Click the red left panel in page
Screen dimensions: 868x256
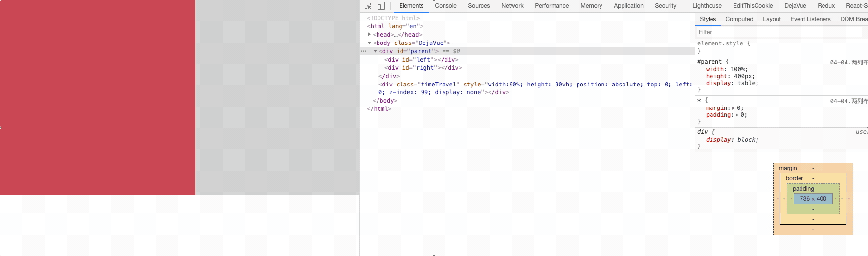(x=97, y=97)
